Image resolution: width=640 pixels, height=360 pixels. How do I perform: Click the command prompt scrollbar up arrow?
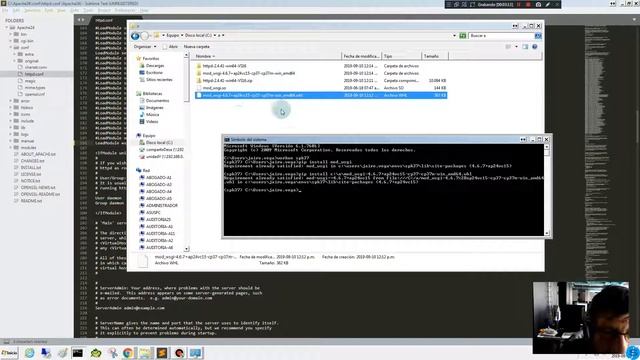coord(547,147)
